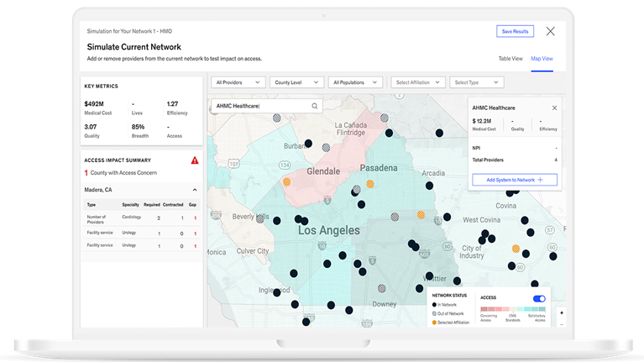
Task: Open the County Level dropdown
Action: 297,82
